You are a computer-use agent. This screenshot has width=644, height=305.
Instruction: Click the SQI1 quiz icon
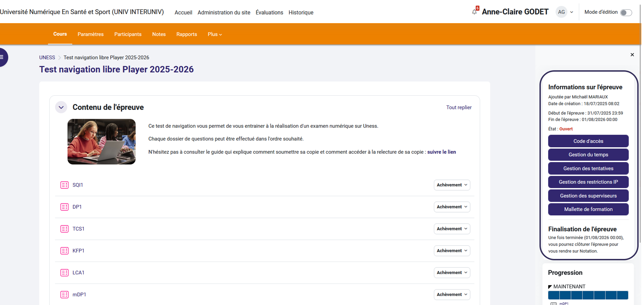tap(64, 185)
